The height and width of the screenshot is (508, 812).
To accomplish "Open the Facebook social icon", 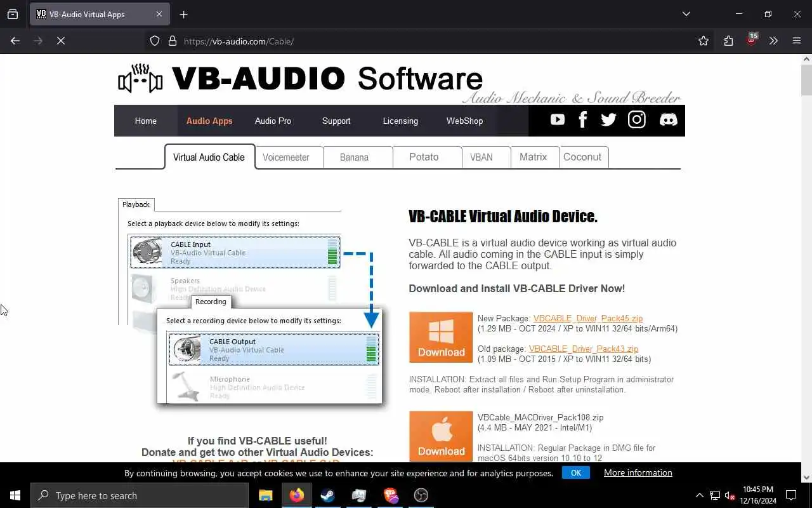I will click(x=582, y=120).
